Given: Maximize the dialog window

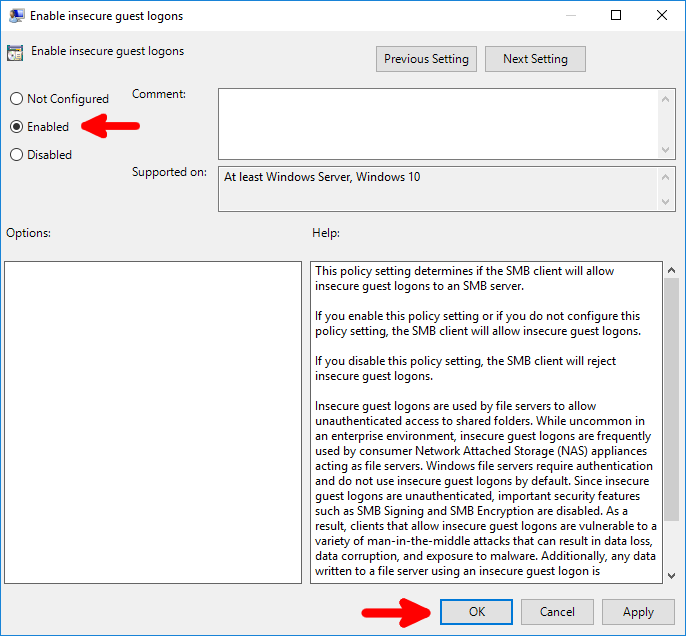Looking at the screenshot, I should pos(616,15).
